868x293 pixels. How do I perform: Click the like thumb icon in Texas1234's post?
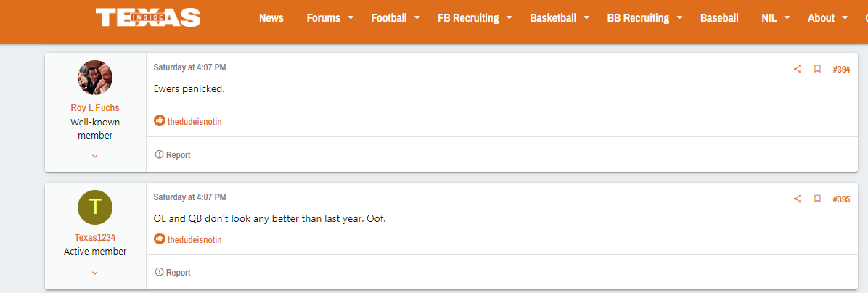coord(160,239)
